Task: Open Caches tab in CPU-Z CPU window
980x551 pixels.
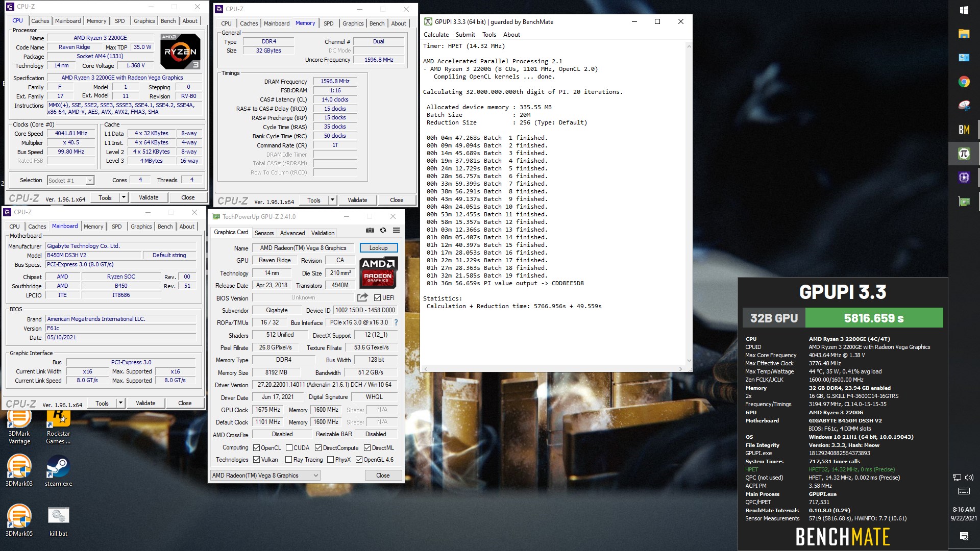Action: click(40, 21)
